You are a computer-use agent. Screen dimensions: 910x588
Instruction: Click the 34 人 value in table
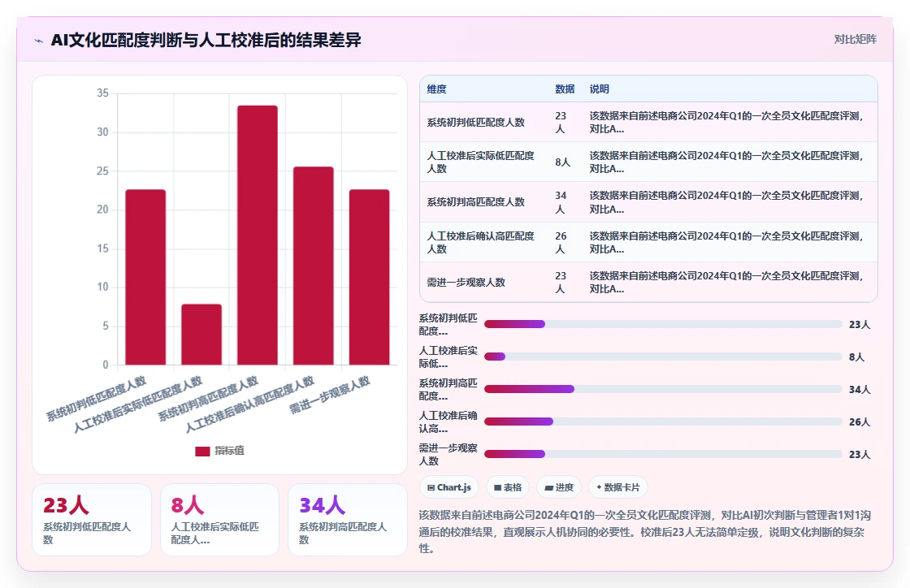[561, 202]
